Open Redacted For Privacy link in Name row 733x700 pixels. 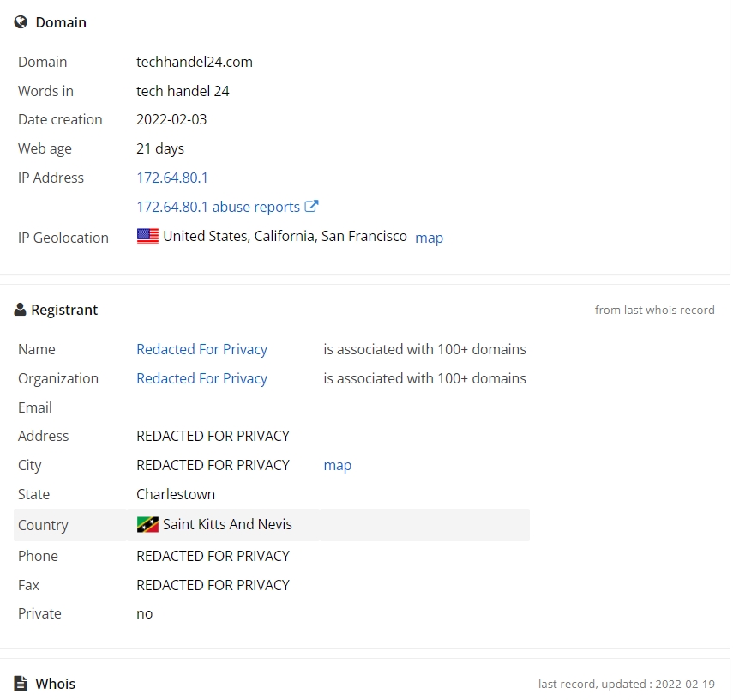[x=202, y=349]
